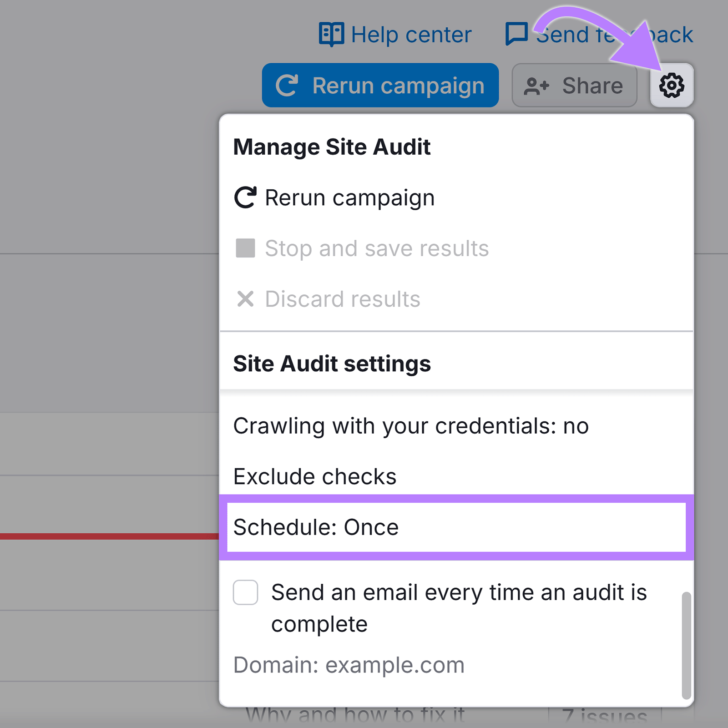Image resolution: width=728 pixels, height=728 pixels.
Task: Click the Domain: example.com entry
Action: (349, 665)
